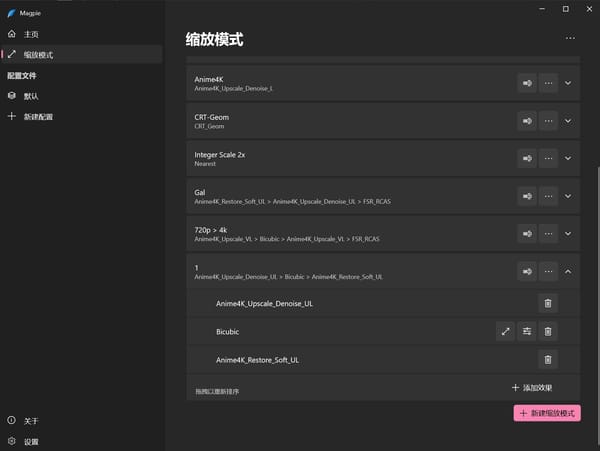This screenshot has width=600, height=451.
Task: Remove the Bicubic effect with trash icon
Action: click(548, 331)
